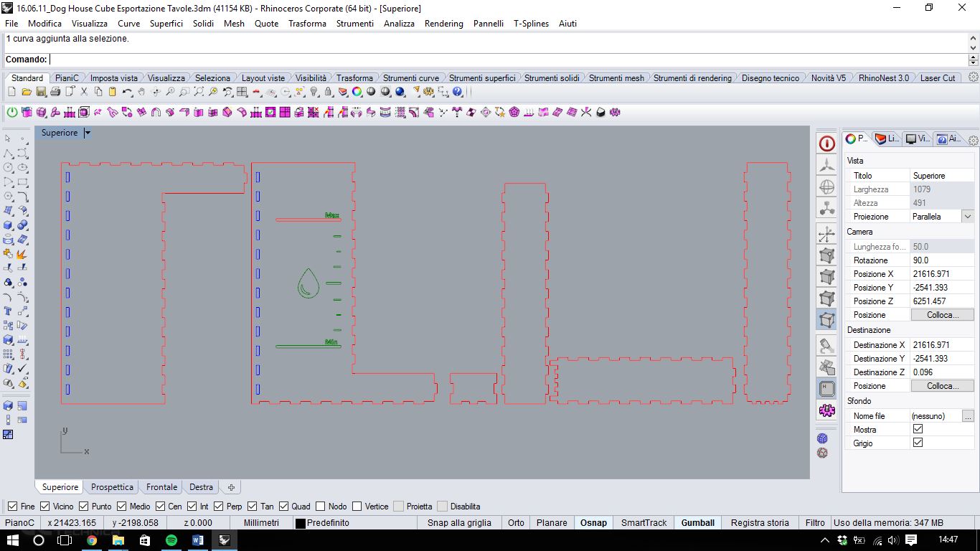
Task: Toggle the Vicino osnap checkbox
Action: pos(45,507)
